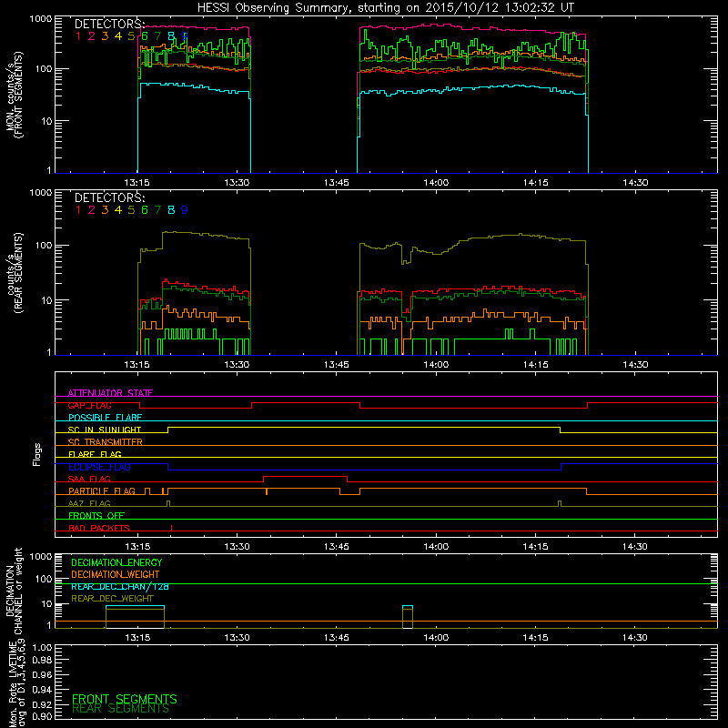Click the 0.98 livetime axis value

click(x=42, y=661)
